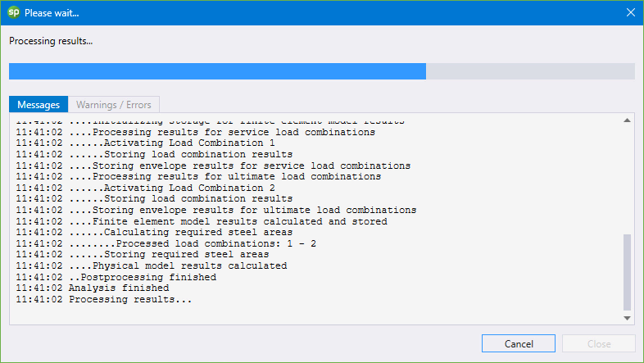Select the 'Postprocessing finished' log entry
This screenshot has width=644, height=363.
pyautogui.click(x=116, y=277)
